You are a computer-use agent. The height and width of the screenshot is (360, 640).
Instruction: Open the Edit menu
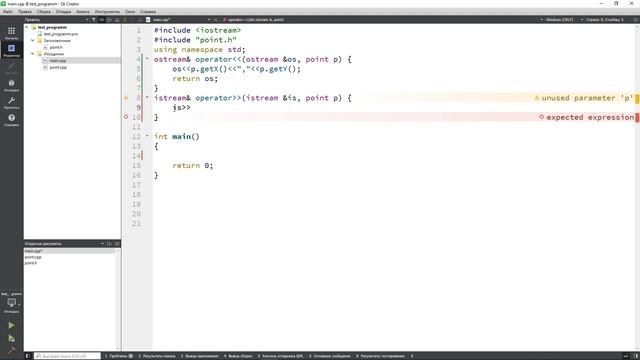click(24, 11)
